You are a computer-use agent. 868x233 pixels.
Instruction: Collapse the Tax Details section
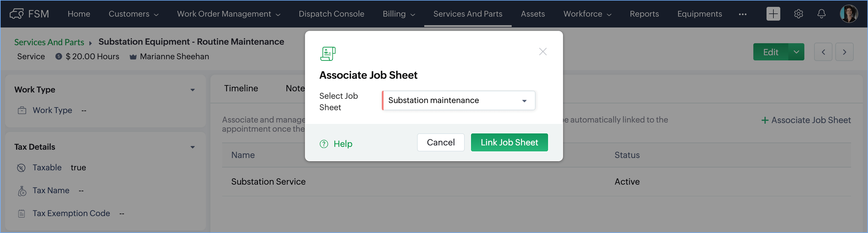(192, 147)
